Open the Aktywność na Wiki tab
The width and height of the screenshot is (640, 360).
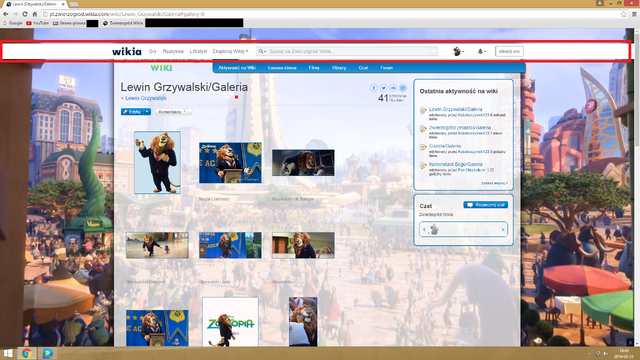click(x=237, y=68)
